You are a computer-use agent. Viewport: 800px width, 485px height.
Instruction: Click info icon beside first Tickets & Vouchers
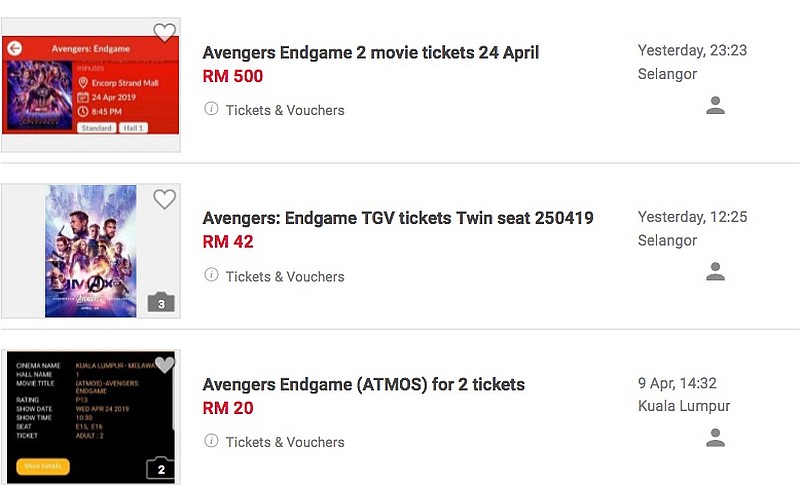[211, 109]
